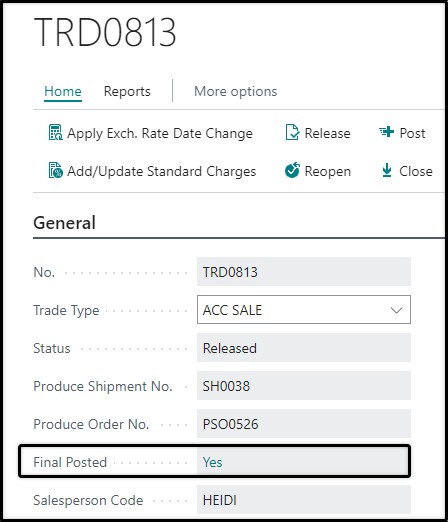Click the Add/Update Standard Charges icon
This screenshot has height=522, width=448.
(55, 170)
